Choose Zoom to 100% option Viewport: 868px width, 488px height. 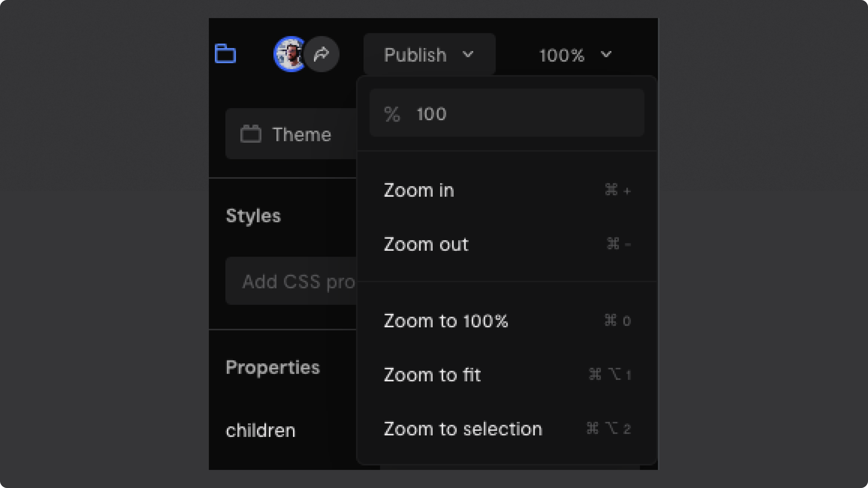pos(507,321)
